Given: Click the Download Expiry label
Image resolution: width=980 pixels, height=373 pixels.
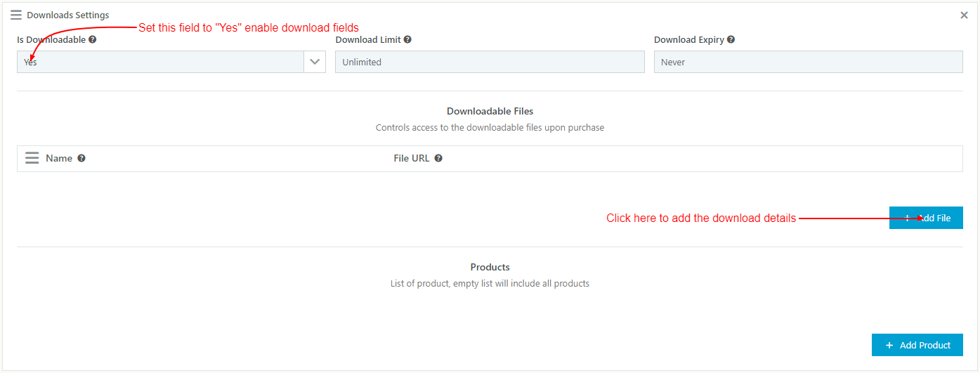Looking at the screenshot, I should pyautogui.click(x=689, y=40).
